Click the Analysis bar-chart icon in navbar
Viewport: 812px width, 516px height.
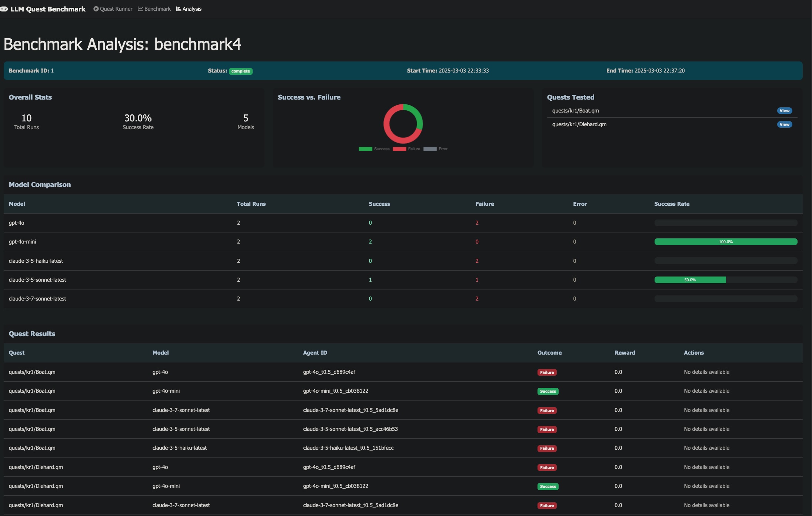[x=179, y=9]
